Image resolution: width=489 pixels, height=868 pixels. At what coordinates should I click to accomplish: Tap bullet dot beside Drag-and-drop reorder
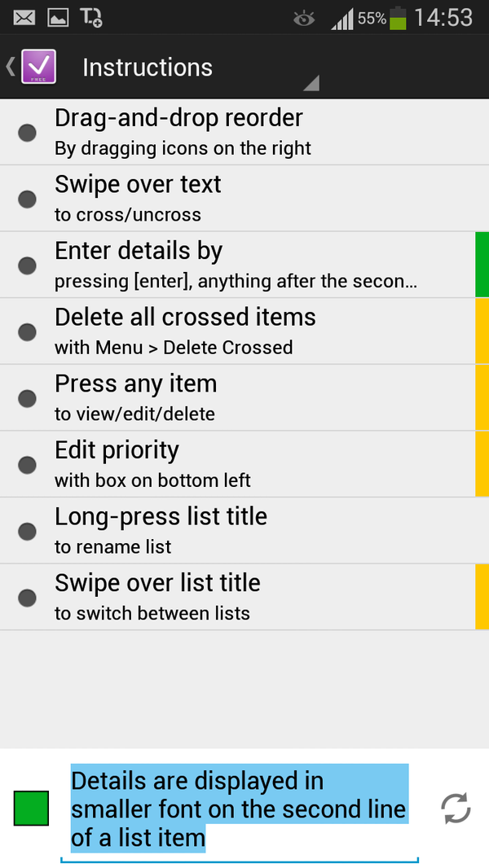click(x=27, y=133)
